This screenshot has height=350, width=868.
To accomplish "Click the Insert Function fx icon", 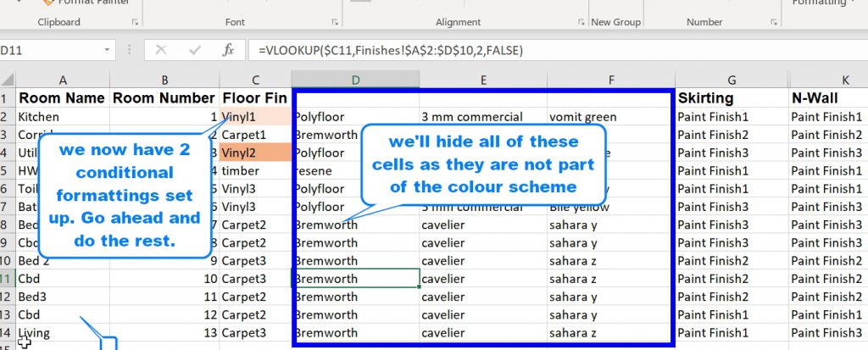I will pos(228,51).
